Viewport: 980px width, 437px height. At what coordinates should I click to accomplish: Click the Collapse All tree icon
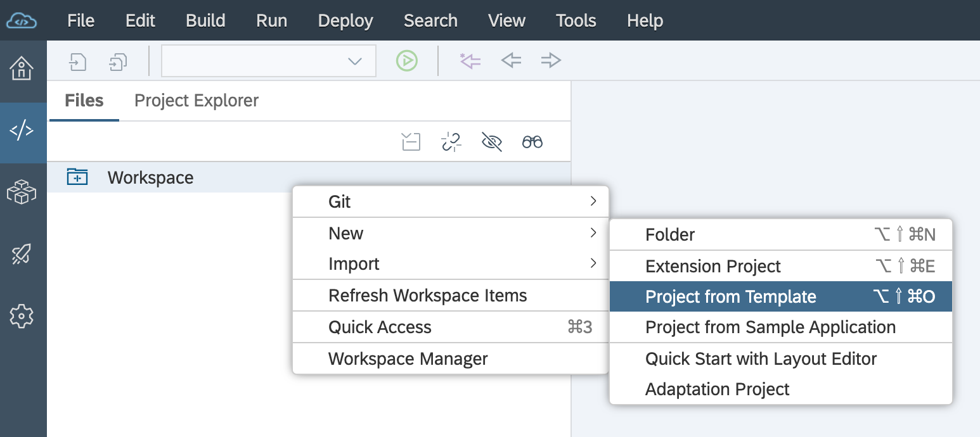(411, 142)
